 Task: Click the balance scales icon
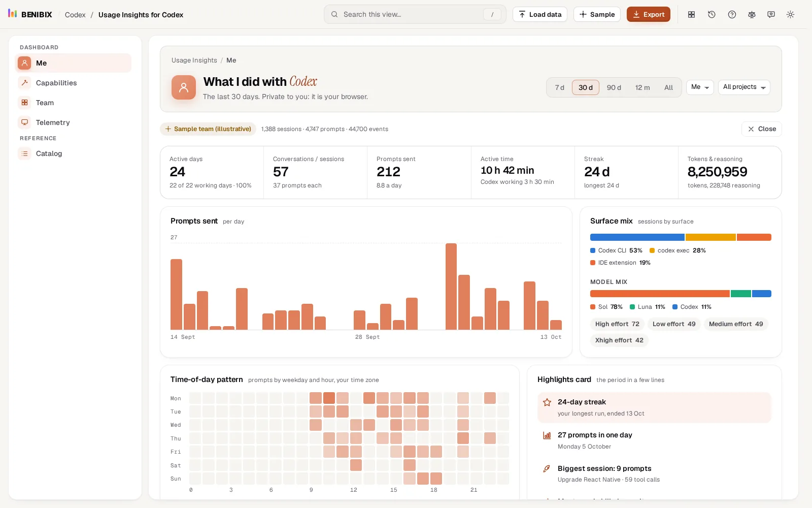pyautogui.click(x=752, y=15)
